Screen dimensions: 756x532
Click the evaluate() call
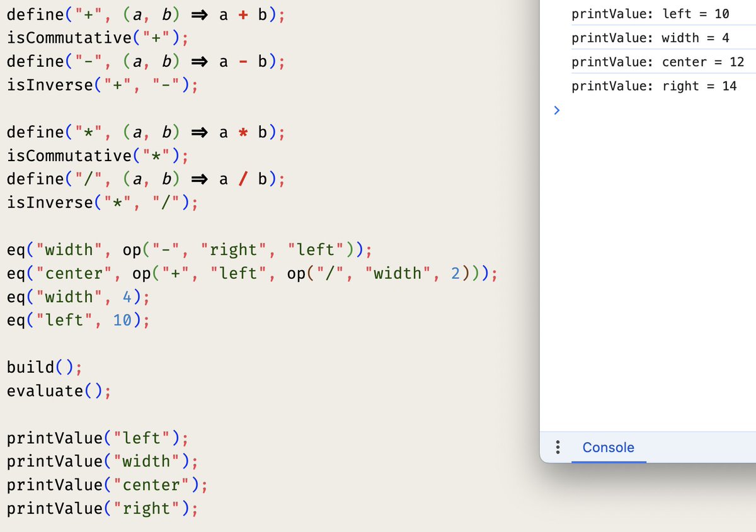point(59,390)
